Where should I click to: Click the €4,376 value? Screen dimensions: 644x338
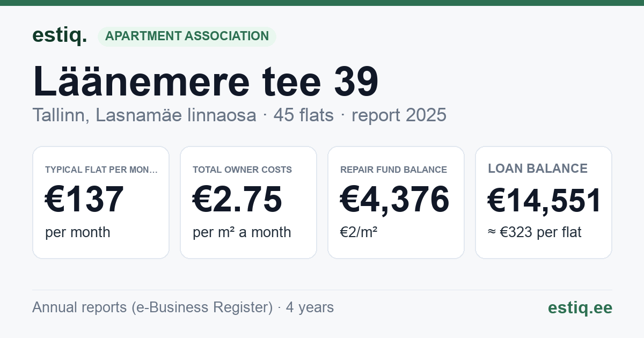tap(395, 199)
